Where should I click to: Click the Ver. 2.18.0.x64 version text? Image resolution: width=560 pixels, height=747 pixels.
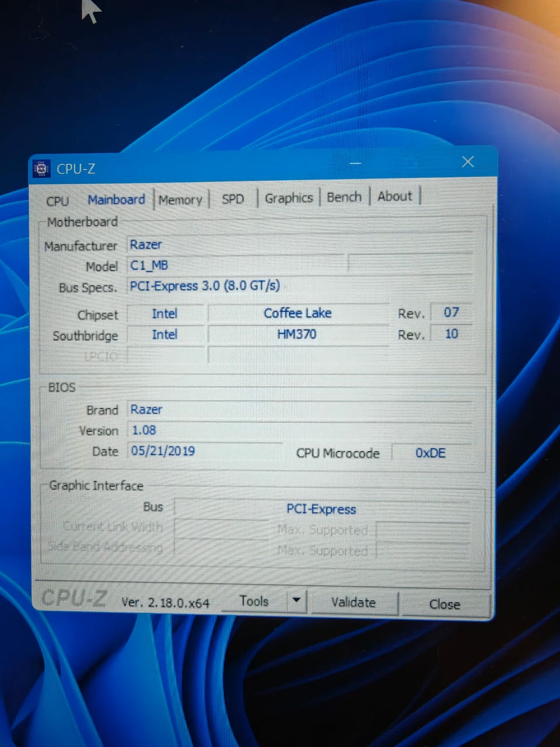pyautogui.click(x=165, y=602)
